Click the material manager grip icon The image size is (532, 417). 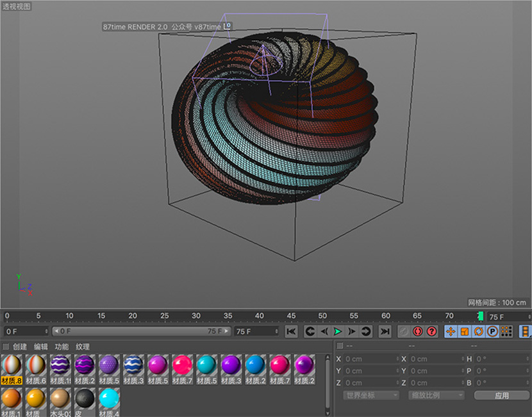[5, 347]
